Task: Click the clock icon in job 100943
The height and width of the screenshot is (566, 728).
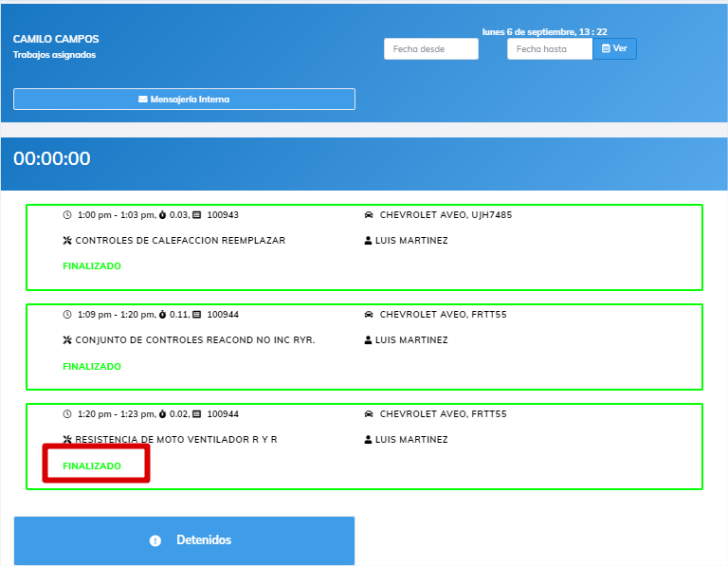Action: point(67,215)
